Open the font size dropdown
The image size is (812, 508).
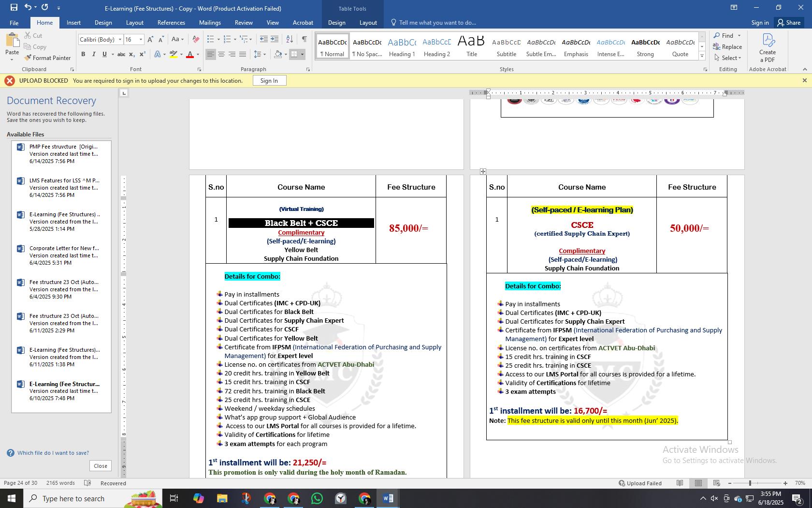tap(141, 40)
